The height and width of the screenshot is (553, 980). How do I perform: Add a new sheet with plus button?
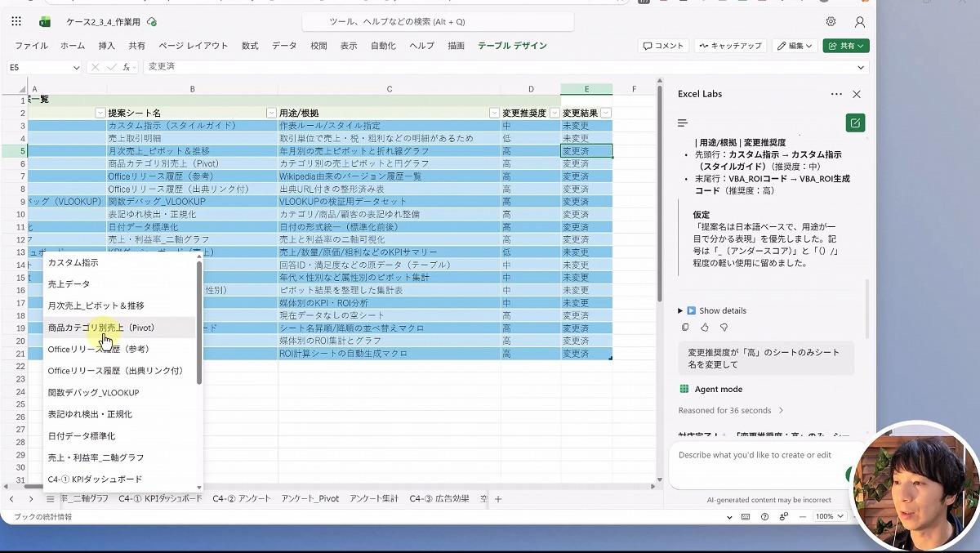coord(498,499)
